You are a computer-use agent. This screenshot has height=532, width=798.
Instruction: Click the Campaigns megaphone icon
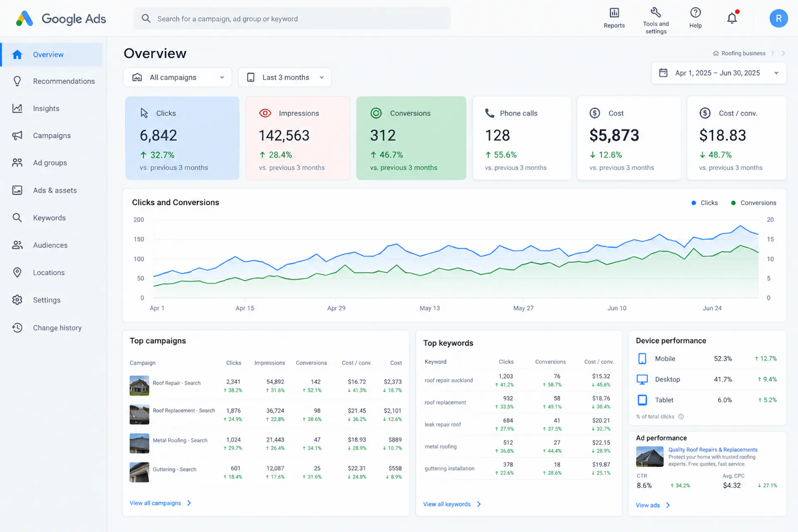17,135
